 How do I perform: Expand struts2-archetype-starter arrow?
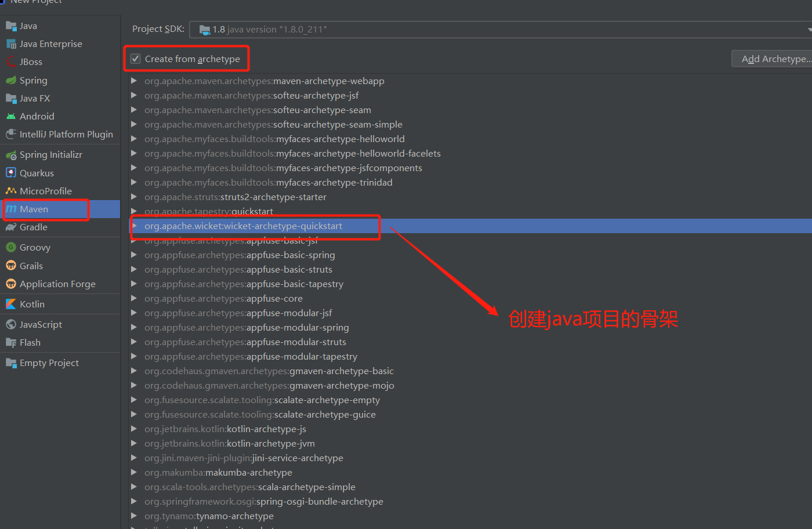pyautogui.click(x=134, y=197)
